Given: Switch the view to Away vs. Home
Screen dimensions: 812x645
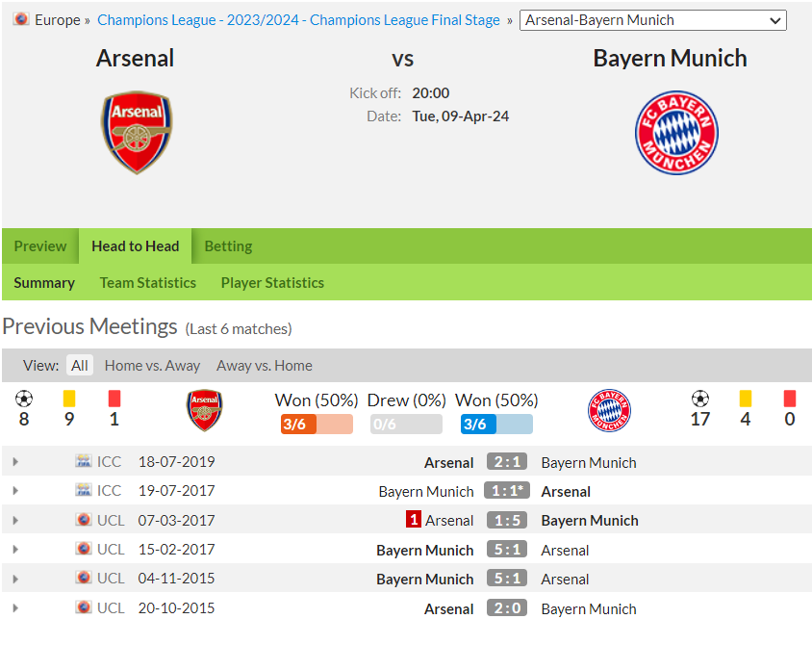Looking at the screenshot, I should point(265,365).
